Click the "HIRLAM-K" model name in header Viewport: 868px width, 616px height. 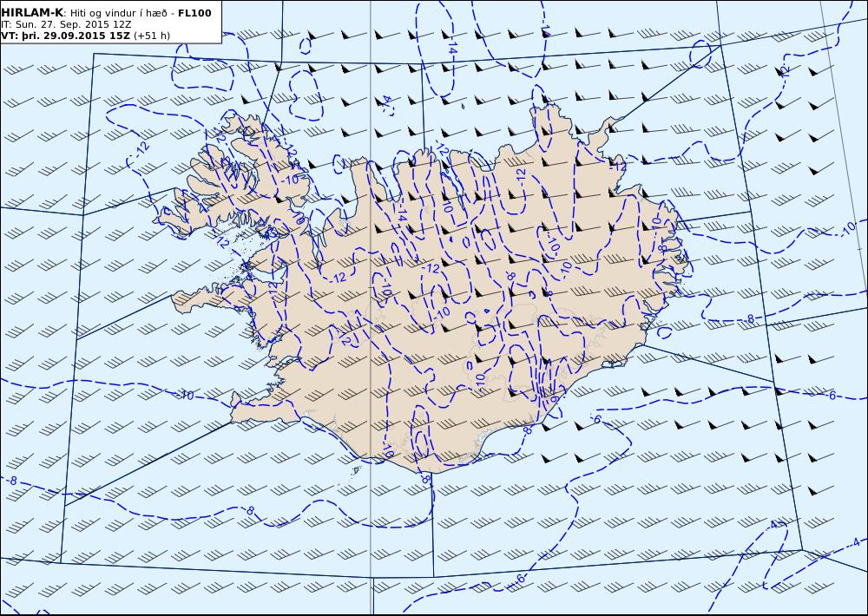click(x=33, y=13)
